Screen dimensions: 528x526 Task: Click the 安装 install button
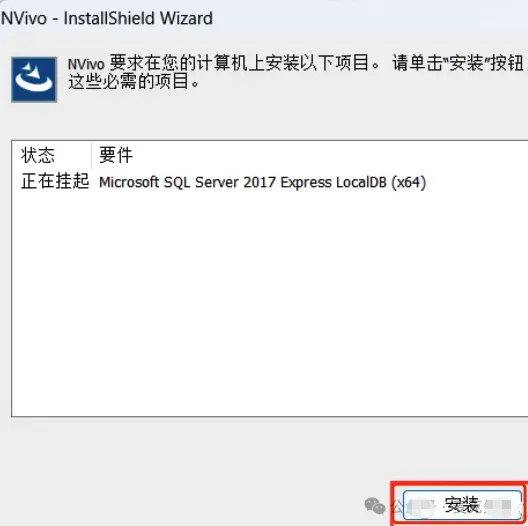(462, 506)
